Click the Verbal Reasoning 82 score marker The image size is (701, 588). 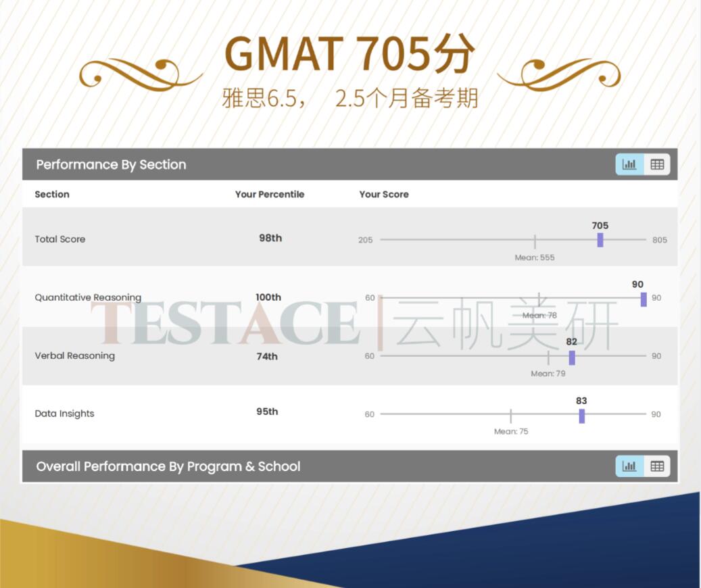tap(572, 358)
